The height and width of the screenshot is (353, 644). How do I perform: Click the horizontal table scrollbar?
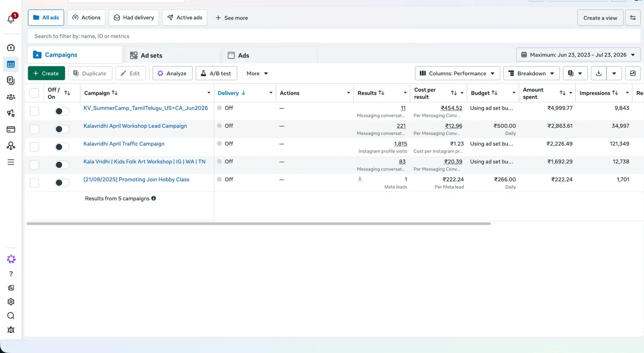[258, 223]
